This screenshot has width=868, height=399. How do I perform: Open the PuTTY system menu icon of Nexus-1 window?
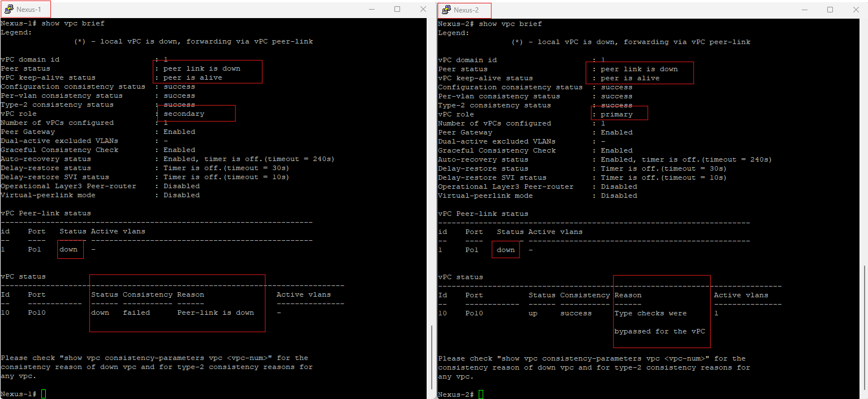click(x=9, y=9)
